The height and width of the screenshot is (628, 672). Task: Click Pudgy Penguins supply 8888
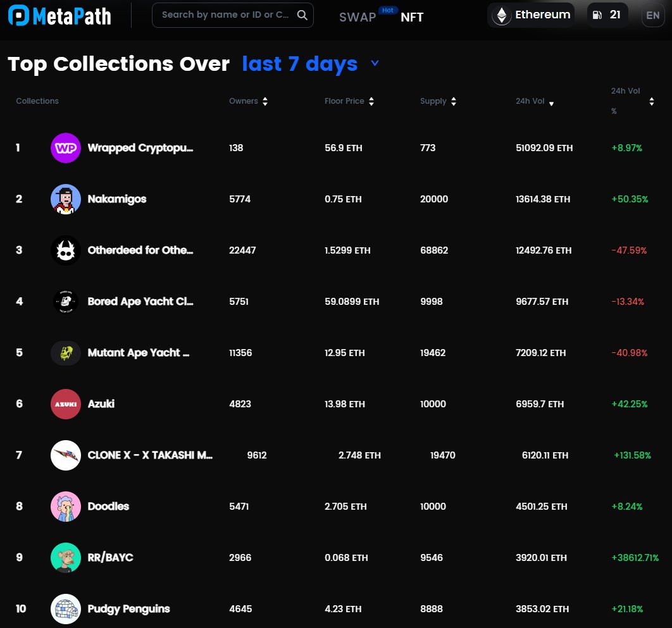coord(431,609)
